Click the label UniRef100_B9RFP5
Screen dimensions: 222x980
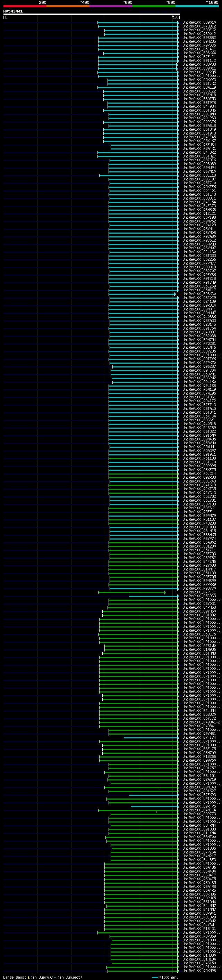click(199, 806)
